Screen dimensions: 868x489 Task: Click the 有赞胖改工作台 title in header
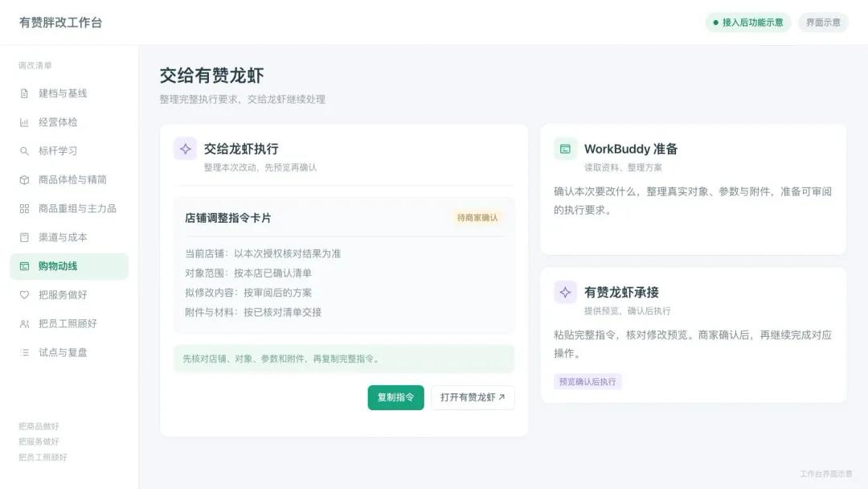click(x=61, y=23)
